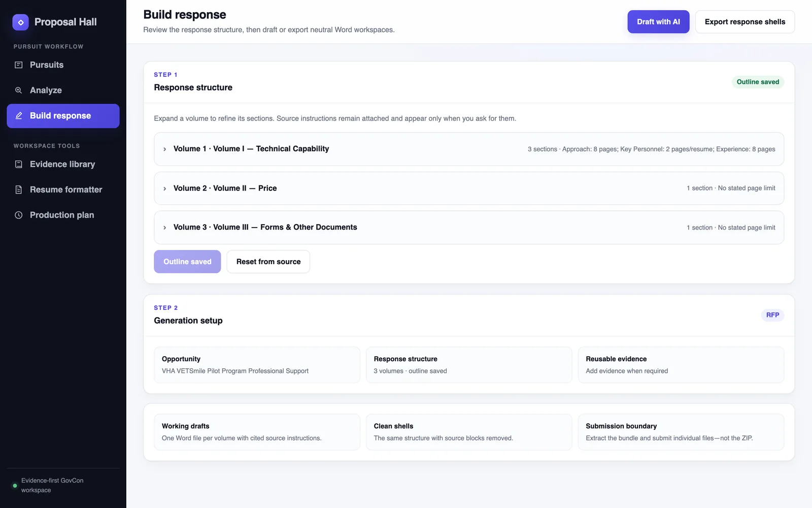Click the green workspace status dot

15,486
